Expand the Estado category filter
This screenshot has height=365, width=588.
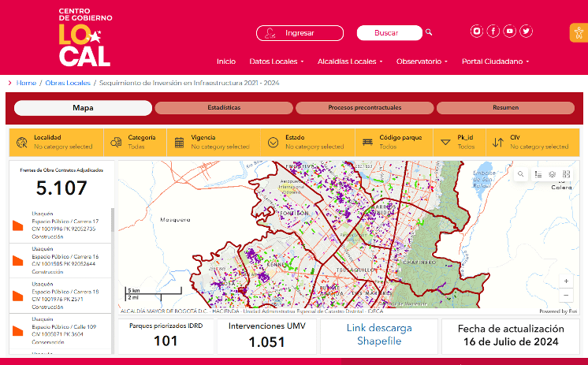pos(307,142)
